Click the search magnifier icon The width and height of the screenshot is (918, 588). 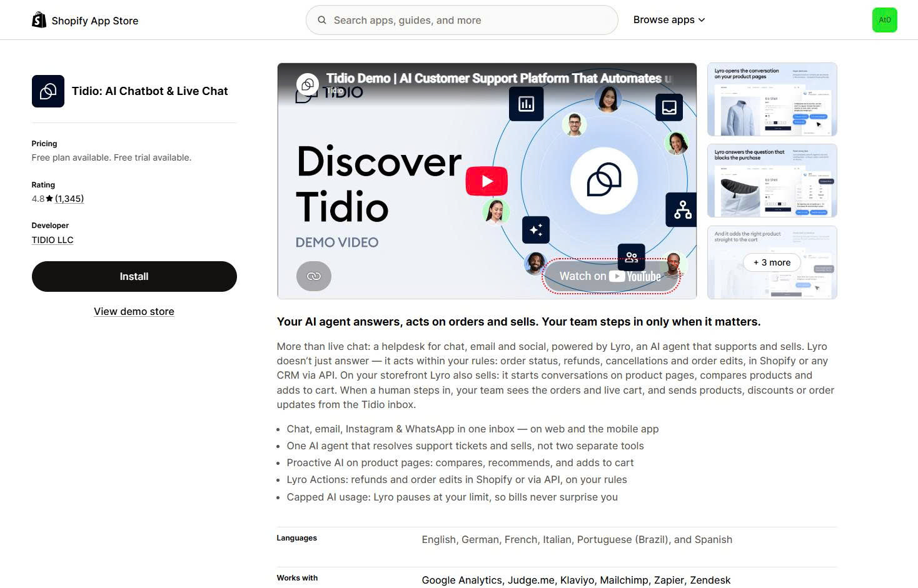322,20
